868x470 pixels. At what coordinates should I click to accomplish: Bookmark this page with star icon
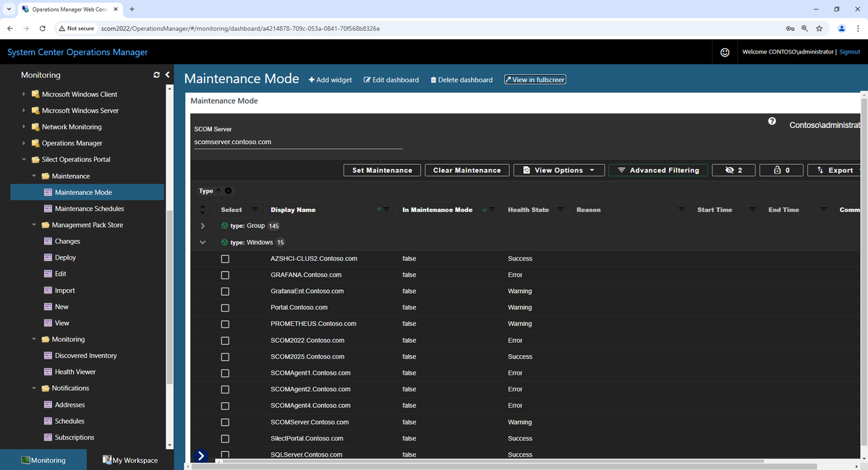(x=819, y=28)
